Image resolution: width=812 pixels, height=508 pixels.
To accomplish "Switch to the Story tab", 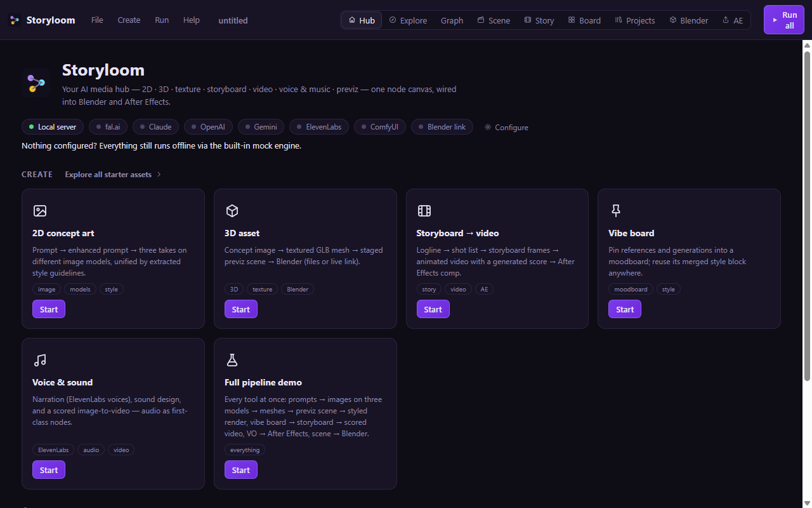I will coord(539,20).
